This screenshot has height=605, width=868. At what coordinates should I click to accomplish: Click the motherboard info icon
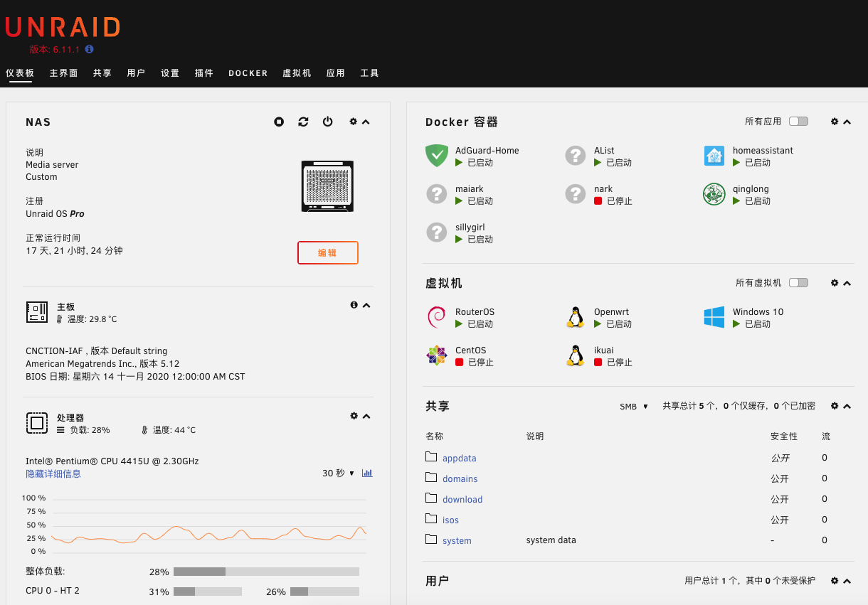354,305
